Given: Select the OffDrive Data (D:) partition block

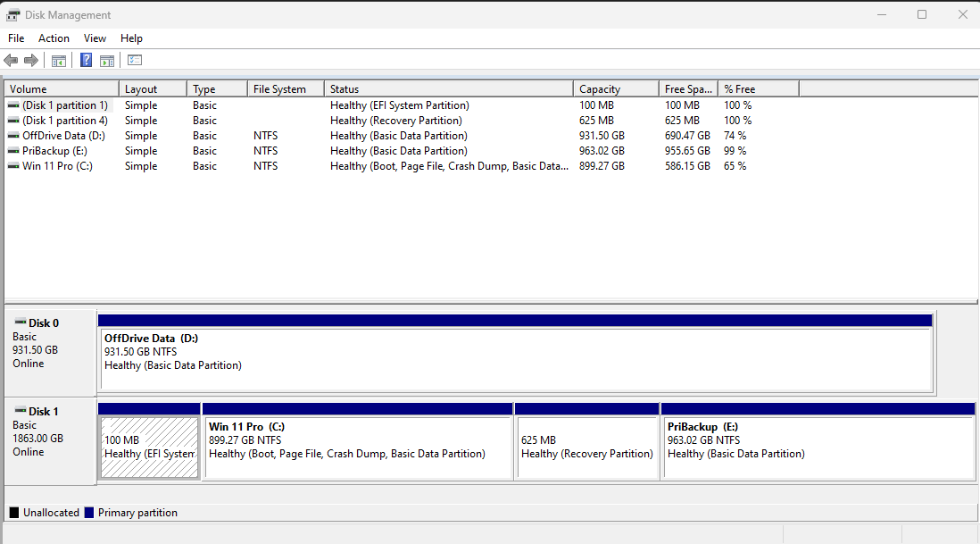Looking at the screenshot, I should tap(516, 354).
